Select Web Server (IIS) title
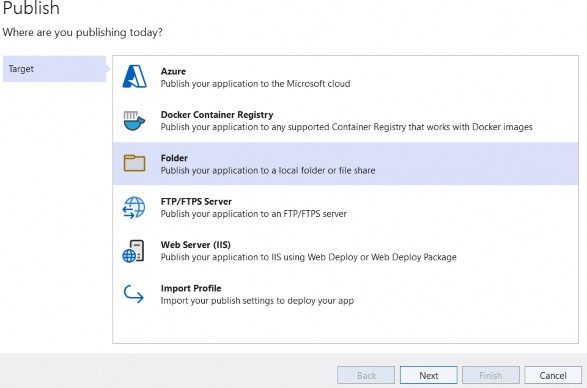 coord(196,245)
